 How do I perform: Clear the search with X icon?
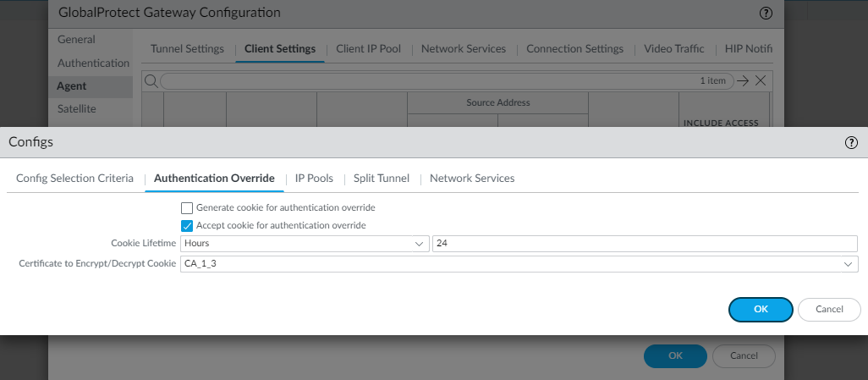coord(761,80)
